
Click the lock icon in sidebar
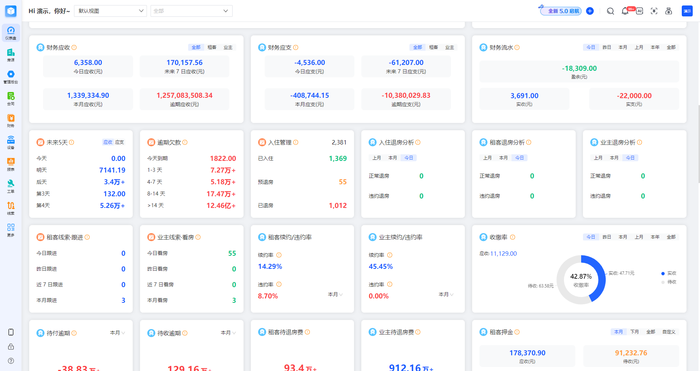tap(11, 346)
